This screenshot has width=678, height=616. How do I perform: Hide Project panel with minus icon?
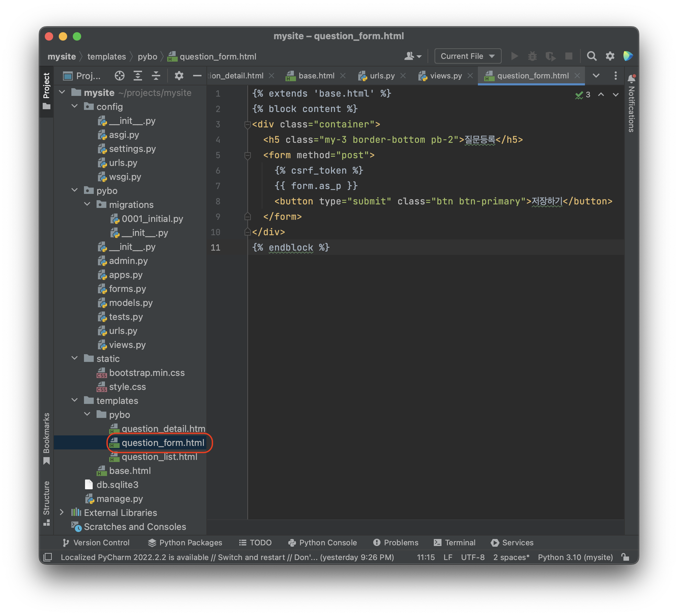(x=197, y=76)
